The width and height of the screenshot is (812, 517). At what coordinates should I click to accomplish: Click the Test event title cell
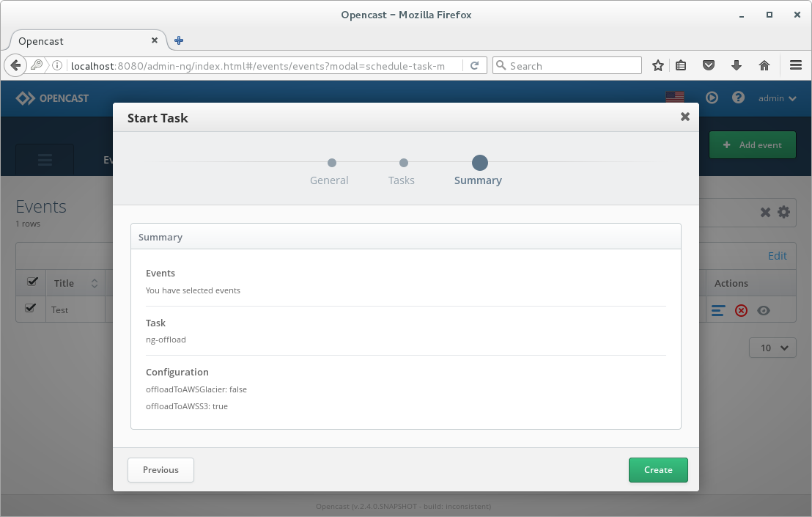point(75,309)
